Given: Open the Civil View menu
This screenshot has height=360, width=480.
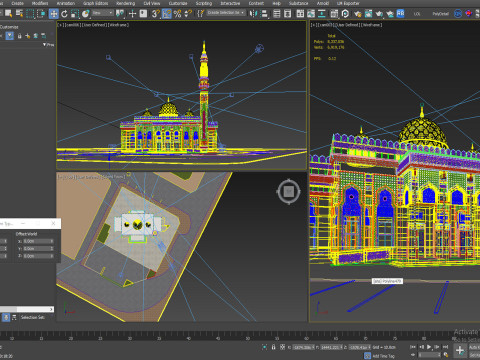Looking at the screenshot, I should tap(152, 3).
